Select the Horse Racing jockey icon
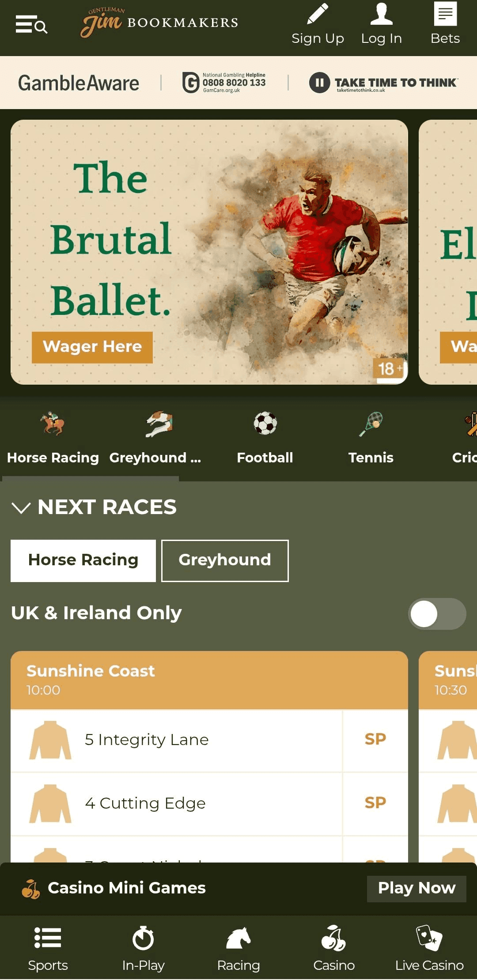Screen dimensions: 477x980 tap(53, 424)
